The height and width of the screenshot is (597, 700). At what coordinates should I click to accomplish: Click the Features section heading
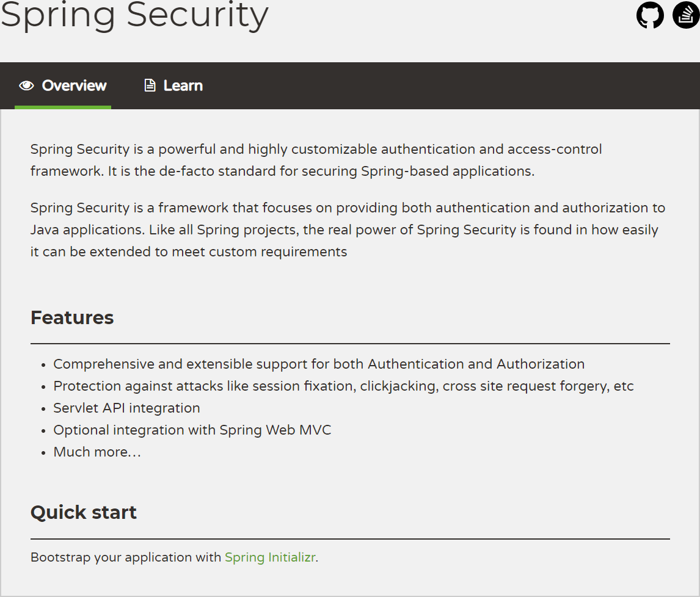72,317
